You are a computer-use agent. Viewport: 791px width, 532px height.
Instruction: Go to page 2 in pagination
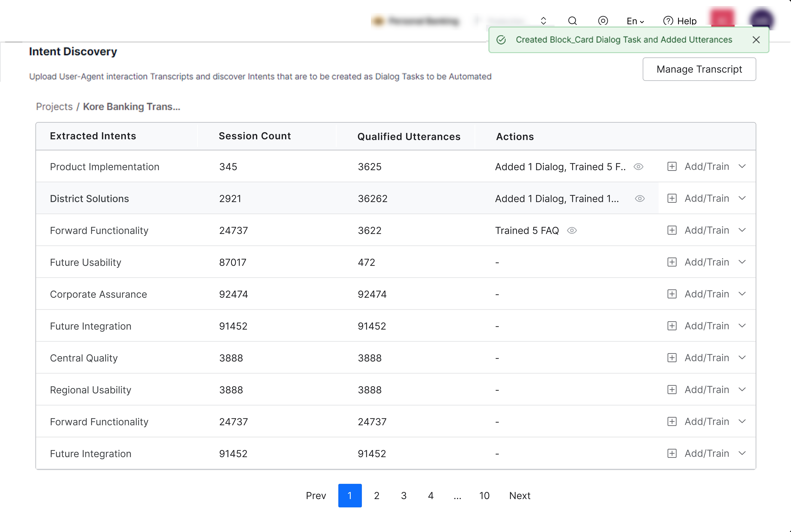pyautogui.click(x=377, y=496)
